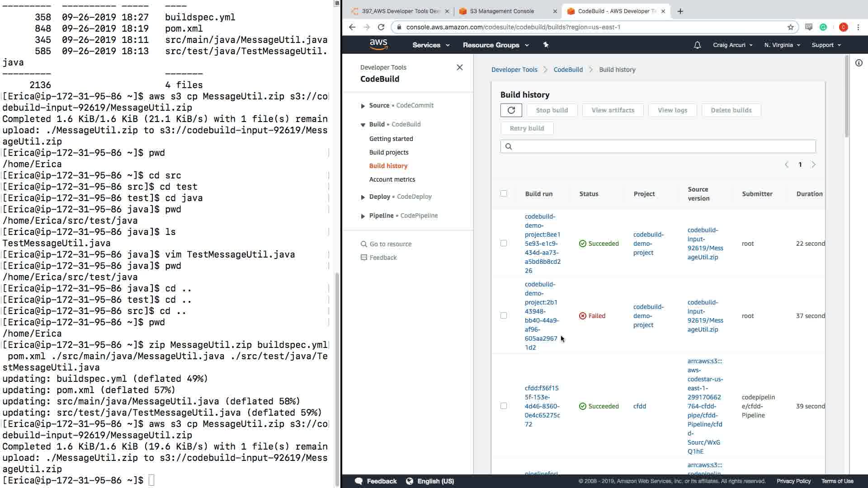Open Build projects in the sidebar
The height and width of the screenshot is (488, 868).
pos(388,152)
